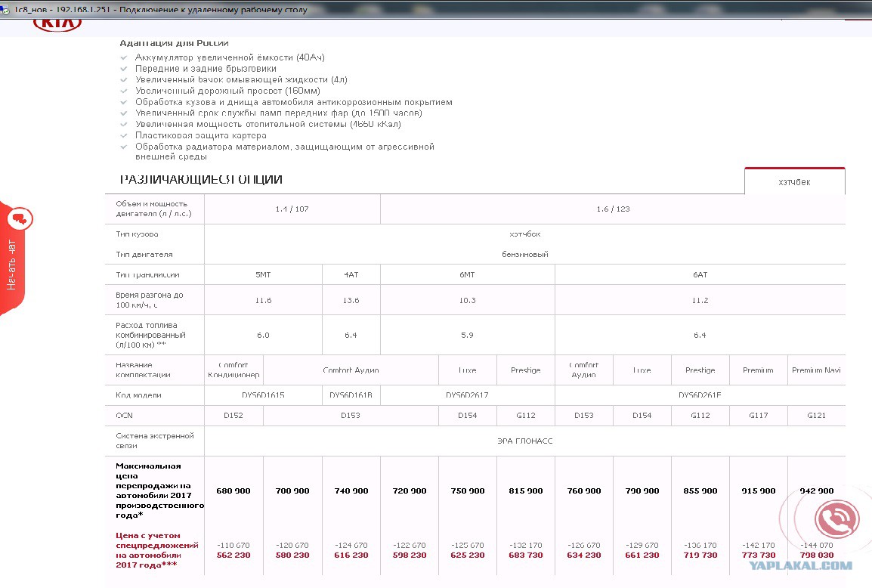The width and height of the screenshot is (872, 588).
Task: Click special price 580 230
Action: pos(292,556)
